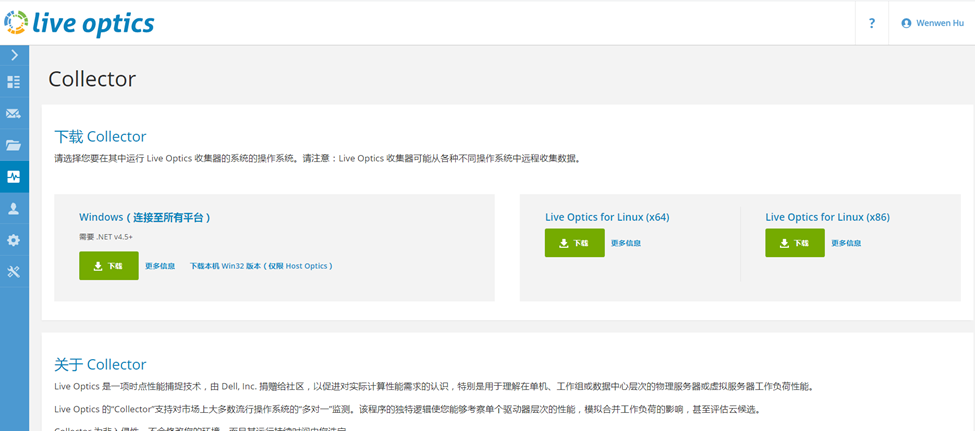This screenshot has height=431, width=975.
Task: Open the Wenwen Hu account menu
Action: pyautogui.click(x=932, y=23)
